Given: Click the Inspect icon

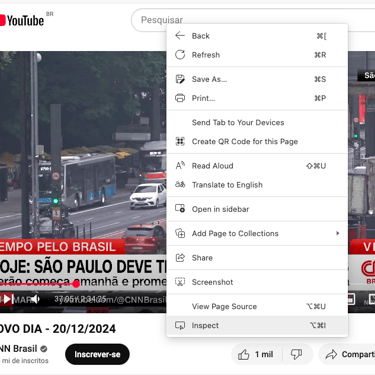Looking at the screenshot, I should (x=180, y=325).
